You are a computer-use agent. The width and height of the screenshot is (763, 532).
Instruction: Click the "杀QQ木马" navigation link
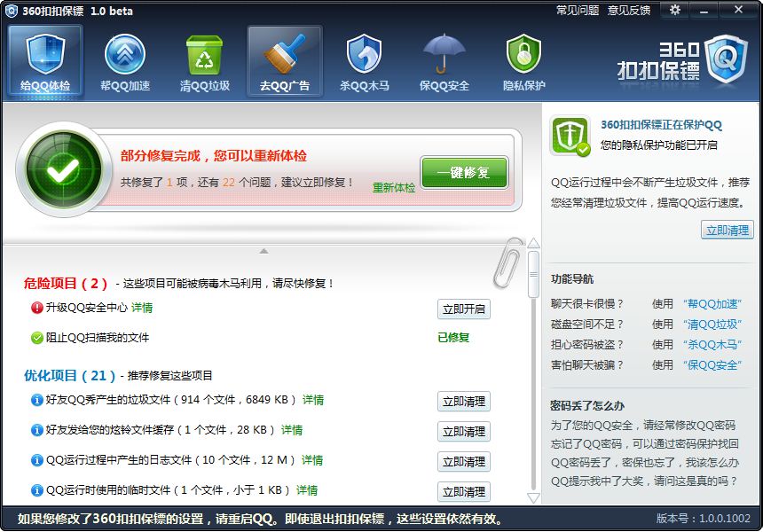712,345
